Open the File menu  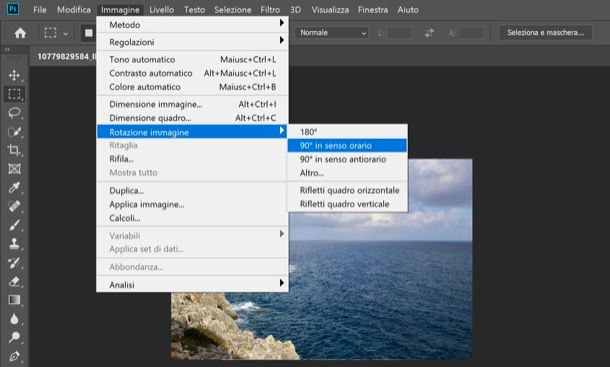pyautogui.click(x=40, y=10)
